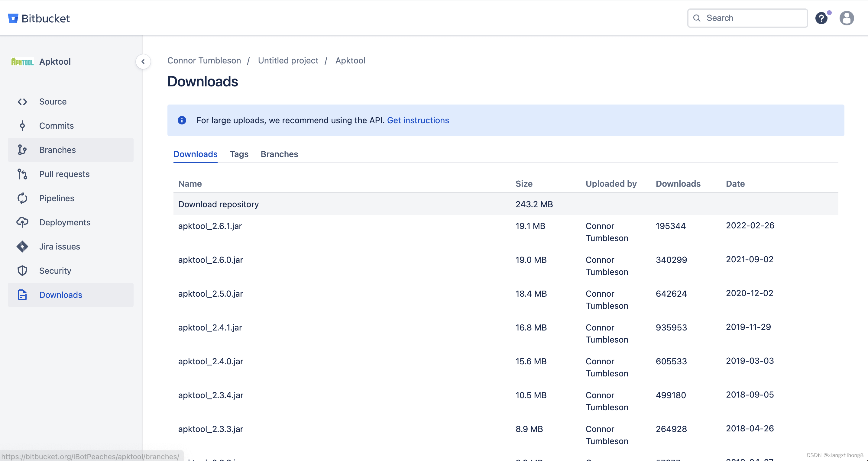Switch to the Branches tab
868x461 pixels.
(279, 154)
